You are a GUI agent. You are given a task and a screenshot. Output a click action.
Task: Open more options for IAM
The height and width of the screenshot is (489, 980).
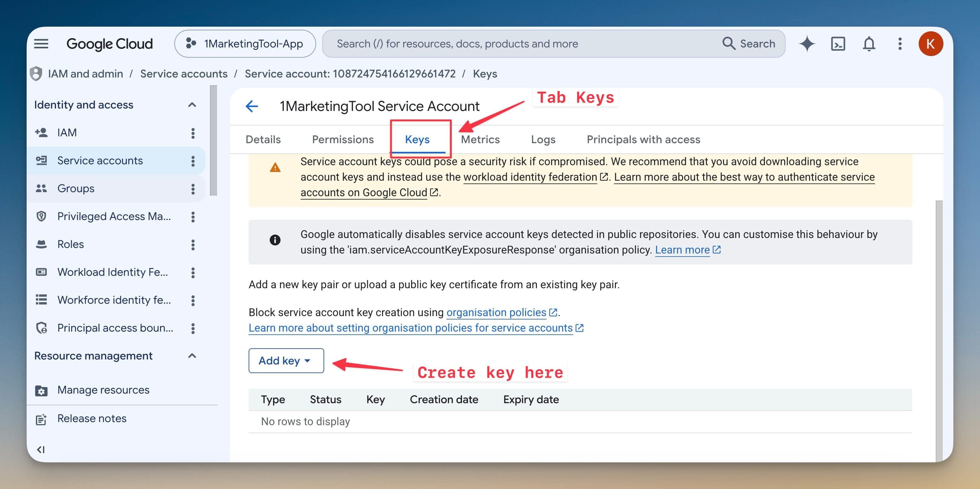click(x=193, y=133)
